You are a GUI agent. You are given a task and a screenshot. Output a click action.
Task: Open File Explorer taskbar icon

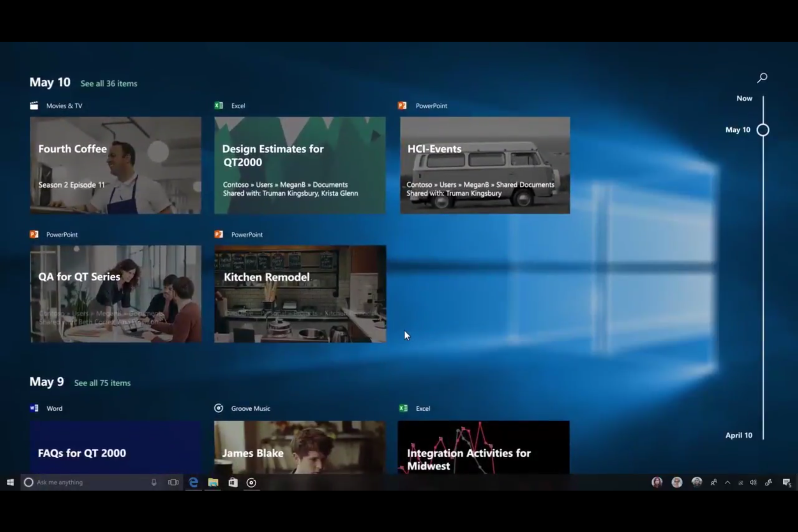pos(213,483)
